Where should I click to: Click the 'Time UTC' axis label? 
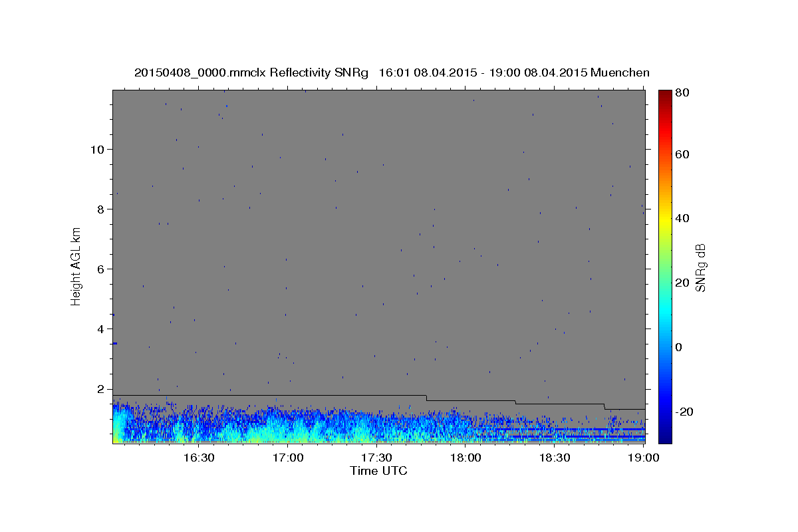tap(378, 471)
